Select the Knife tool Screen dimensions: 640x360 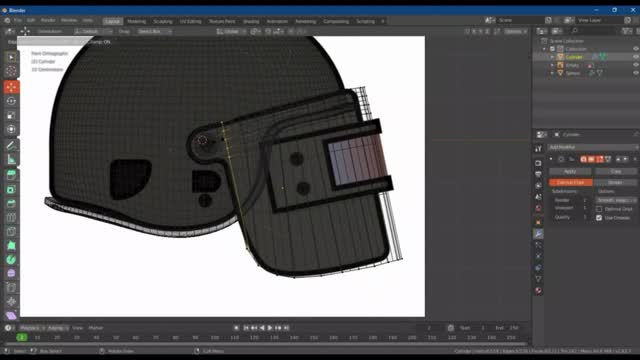11,231
